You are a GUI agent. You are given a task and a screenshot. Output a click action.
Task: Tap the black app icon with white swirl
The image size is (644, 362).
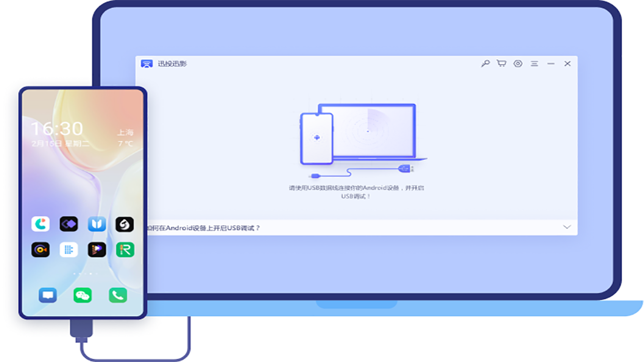click(x=124, y=224)
